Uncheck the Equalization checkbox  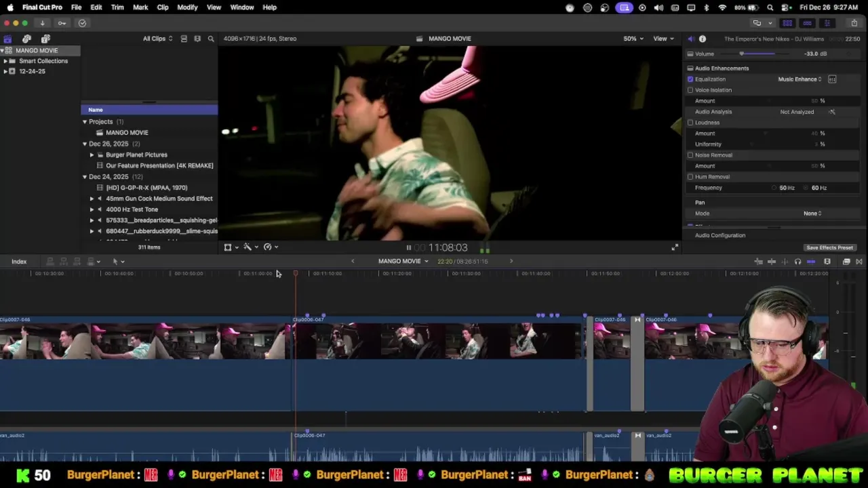tap(690, 79)
